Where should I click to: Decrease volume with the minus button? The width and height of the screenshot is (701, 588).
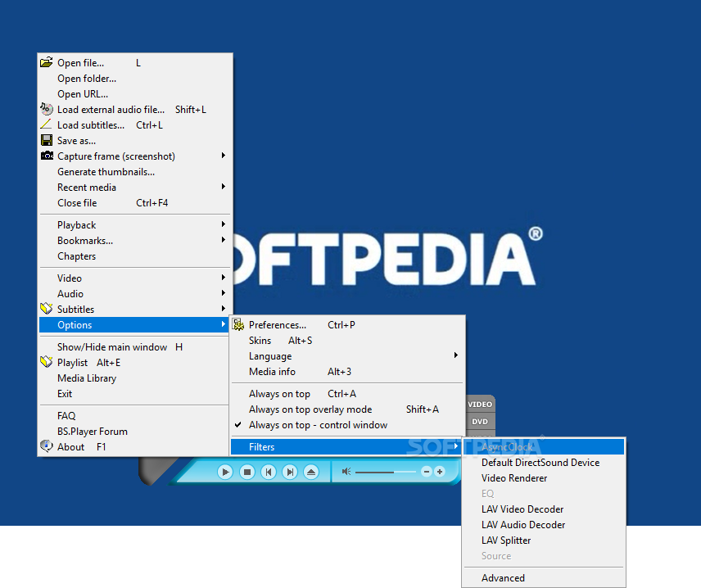[427, 472]
